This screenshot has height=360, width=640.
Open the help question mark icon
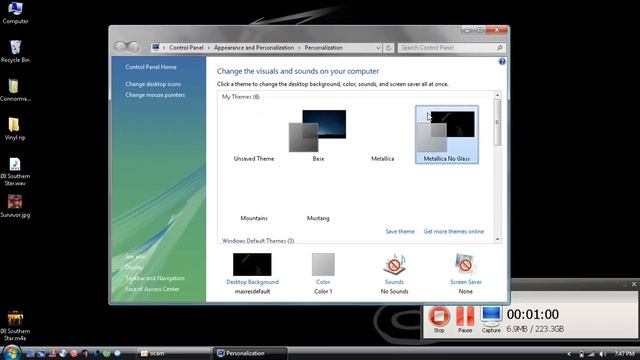tap(502, 62)
